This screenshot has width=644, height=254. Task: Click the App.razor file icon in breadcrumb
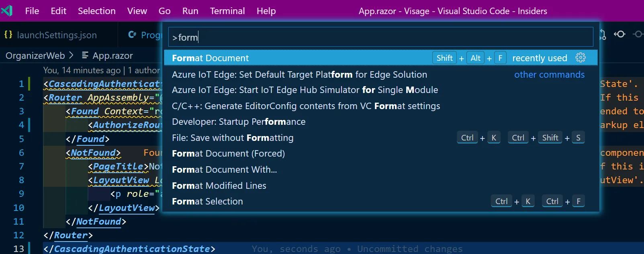tap(85, 55)
